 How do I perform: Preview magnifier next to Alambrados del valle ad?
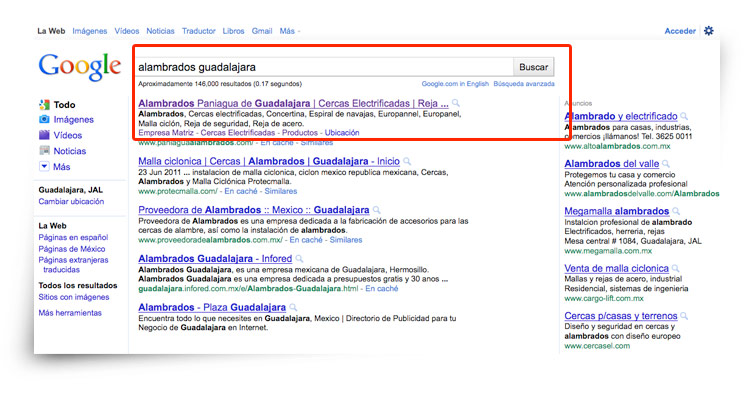[x=666, y=164]
